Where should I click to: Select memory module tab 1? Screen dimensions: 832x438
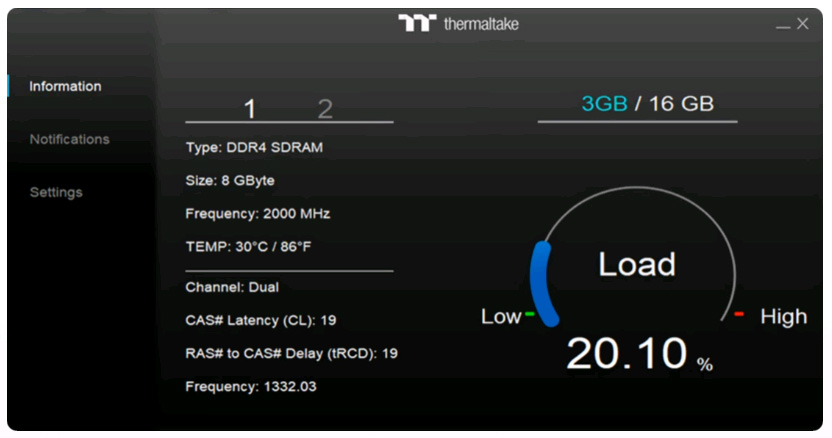pyautogui.click(x=250, y=109)
